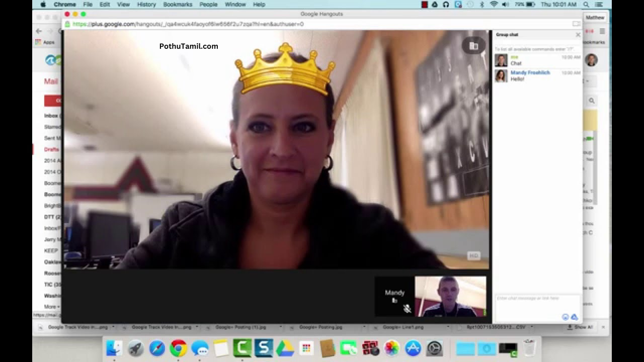The image size is (644, 362).
Task: Open the History menu
Action: pos(146,5)
